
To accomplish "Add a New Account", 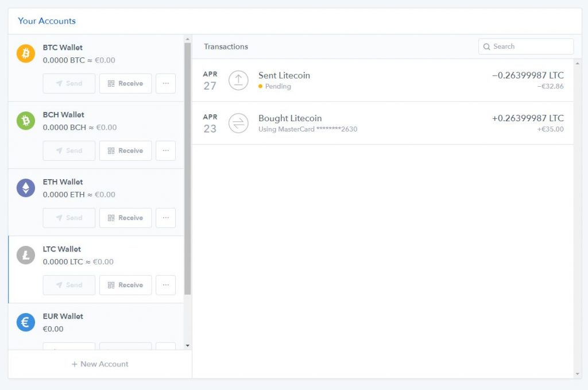I will (100, 364).
